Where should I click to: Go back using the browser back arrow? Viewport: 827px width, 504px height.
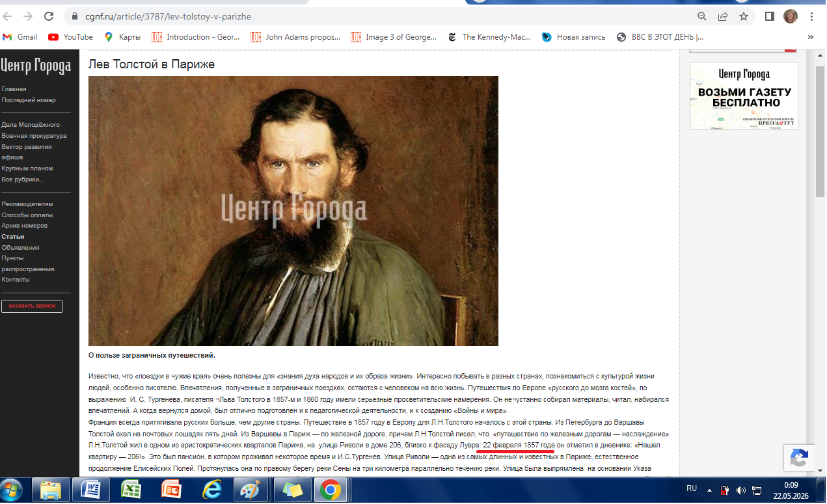(x=9, y=16)
